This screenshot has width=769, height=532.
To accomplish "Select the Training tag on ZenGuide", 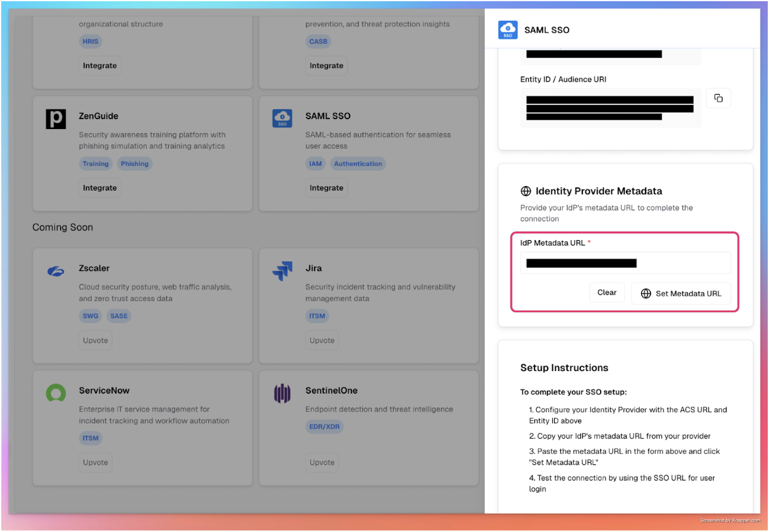I will pos(96,164).
